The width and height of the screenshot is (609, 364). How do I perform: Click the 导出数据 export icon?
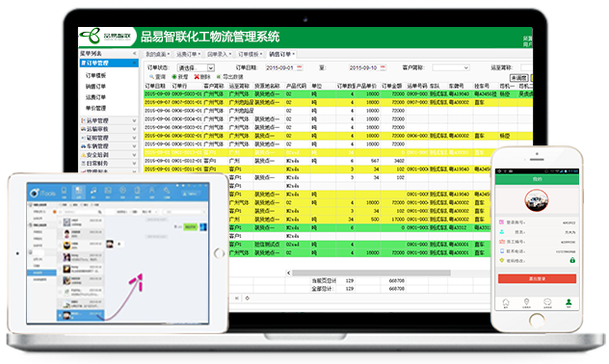click(x=219, y=77)
